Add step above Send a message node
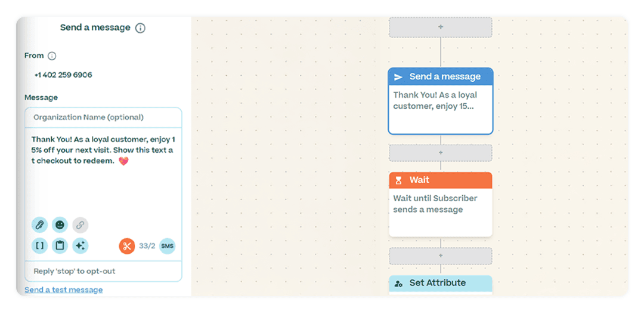This screenshot has height=314, width=644. coord(441,27)
